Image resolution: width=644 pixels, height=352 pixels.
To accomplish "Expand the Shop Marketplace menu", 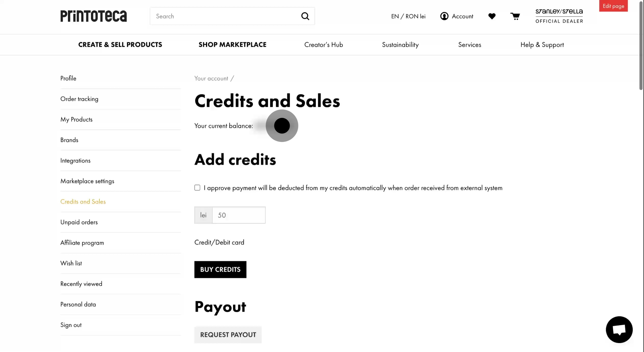I will 232,45.
